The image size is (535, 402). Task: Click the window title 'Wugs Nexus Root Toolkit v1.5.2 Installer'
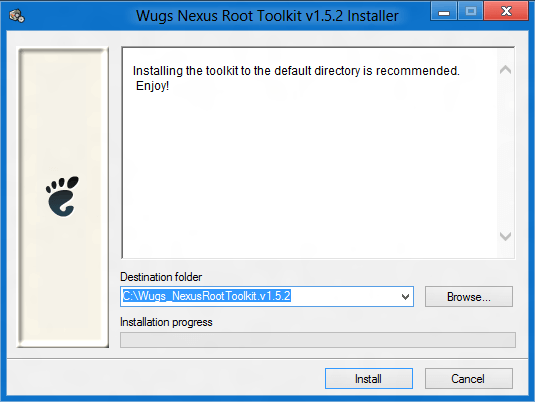(x=267, y=16)
